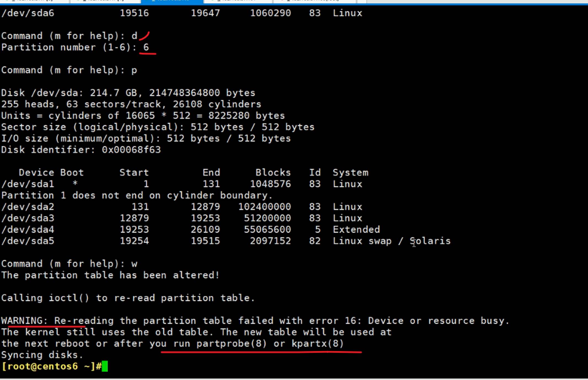The image size is (588, 380).
Task: Click the 'kpartx(8)' word in the warning
Action: (318, 344)
